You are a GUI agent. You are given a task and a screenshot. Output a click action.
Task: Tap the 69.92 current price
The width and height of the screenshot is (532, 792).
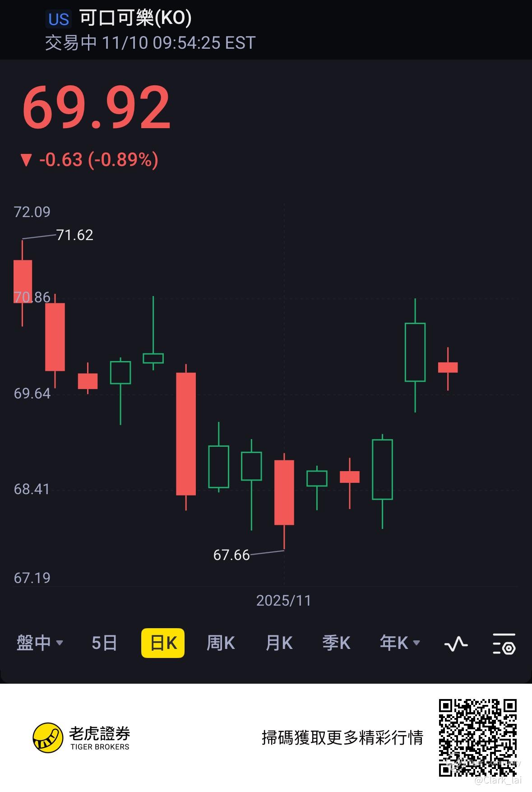[x=96, y=108]
